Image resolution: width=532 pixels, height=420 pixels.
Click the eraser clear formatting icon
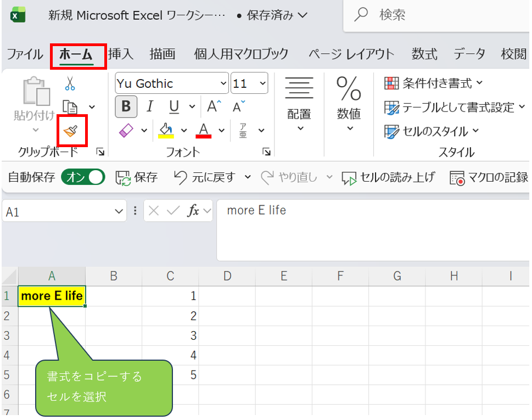coord(126,131)
